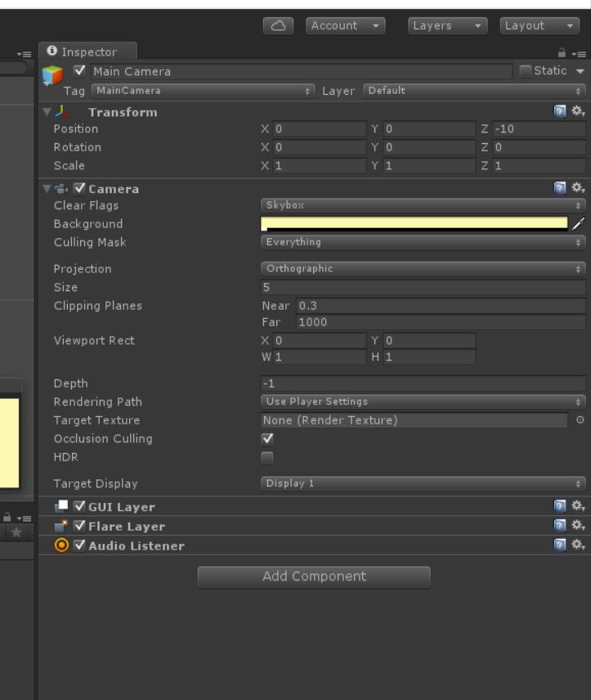Open the Background color swatch
The image size is (591, 700).
[414, 224]
